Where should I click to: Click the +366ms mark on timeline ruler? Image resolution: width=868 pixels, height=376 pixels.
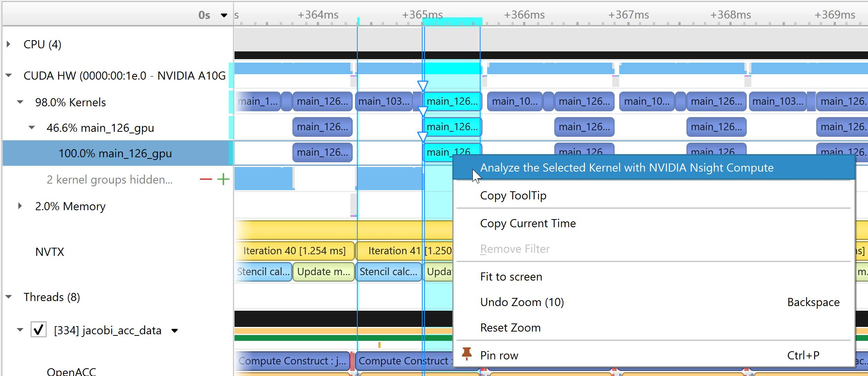[524, 15]
